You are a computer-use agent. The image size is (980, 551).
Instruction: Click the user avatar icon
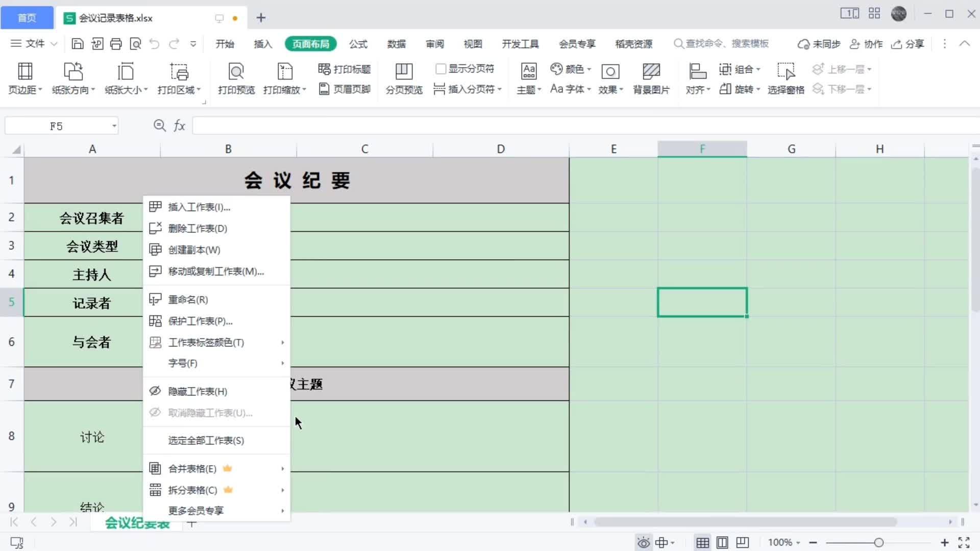[898, 14]
